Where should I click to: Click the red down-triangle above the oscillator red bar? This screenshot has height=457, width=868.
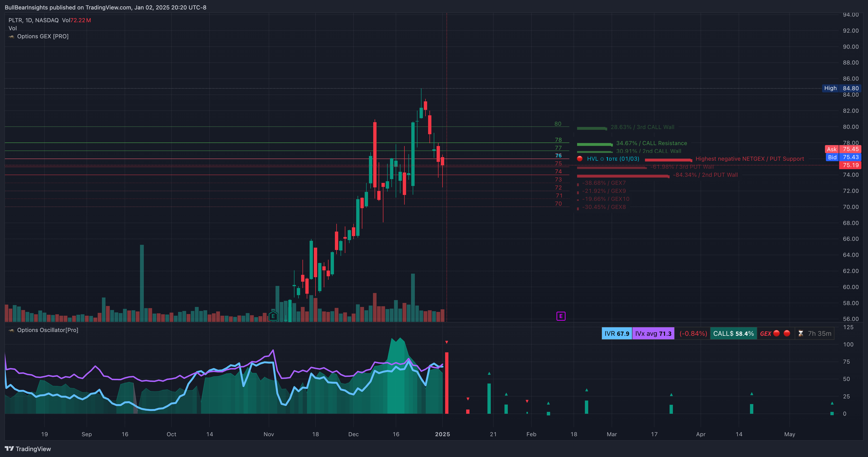pyautogui.click(x=447, y=342)
